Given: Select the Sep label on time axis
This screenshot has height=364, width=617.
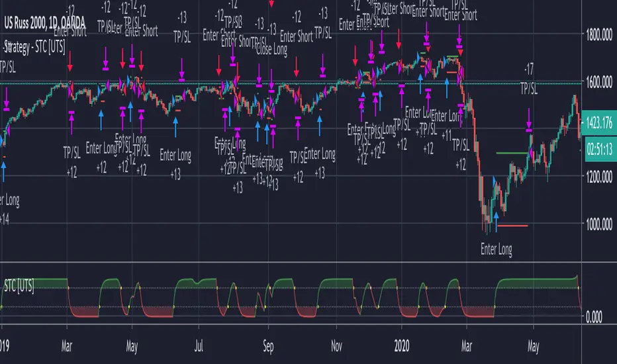Looking at the screenshot, I should click(267, 345).
